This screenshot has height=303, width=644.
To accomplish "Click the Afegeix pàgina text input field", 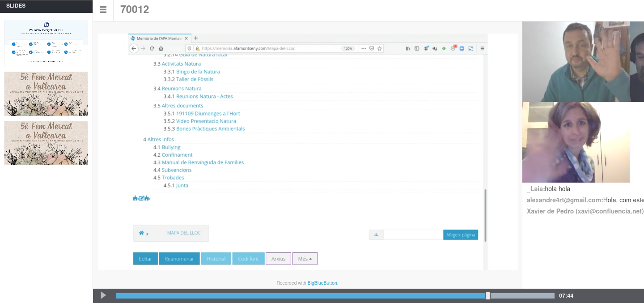I will (413, 235).
